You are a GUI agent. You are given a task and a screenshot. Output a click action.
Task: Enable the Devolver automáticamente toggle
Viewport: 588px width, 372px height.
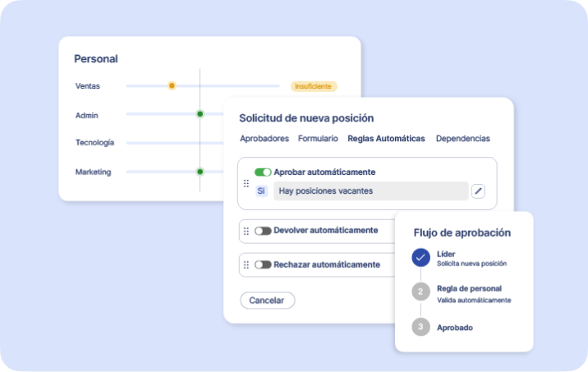(x=263, y=231)
